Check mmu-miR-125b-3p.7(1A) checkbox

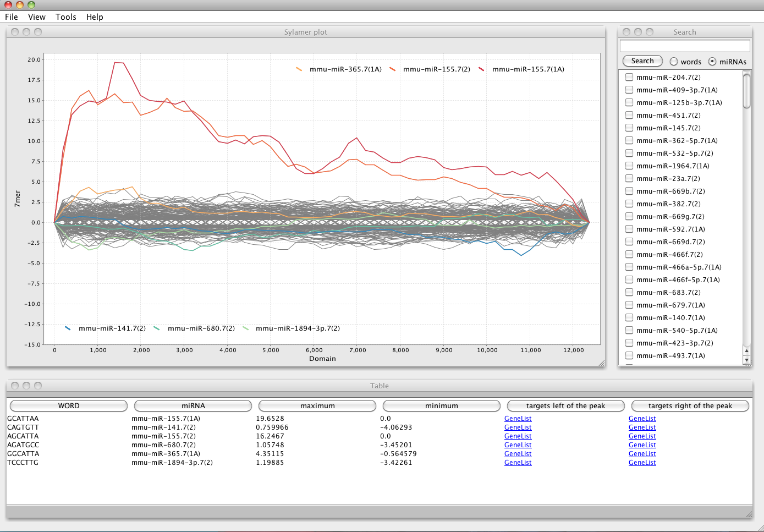[629, 102]
